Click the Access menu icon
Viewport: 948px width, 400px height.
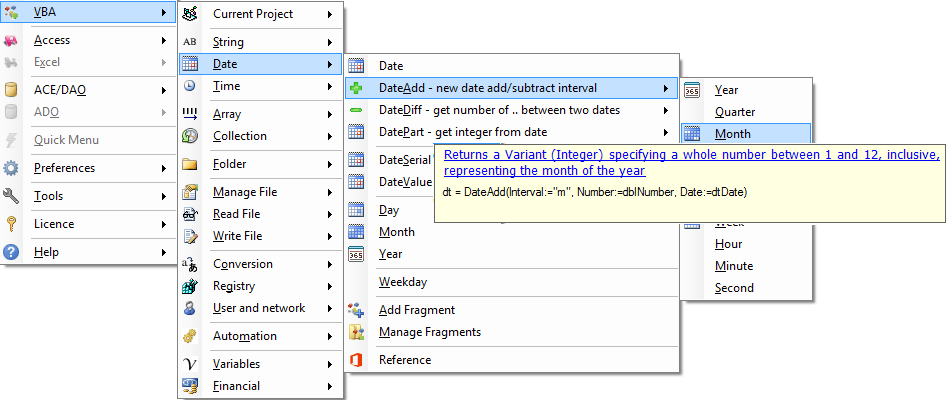11,40
